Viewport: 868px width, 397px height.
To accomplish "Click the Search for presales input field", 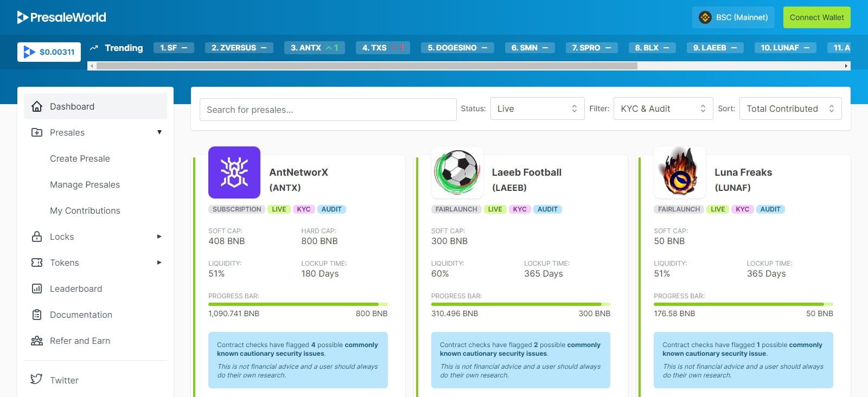I will pyautogui.click(x=328, y=110).
